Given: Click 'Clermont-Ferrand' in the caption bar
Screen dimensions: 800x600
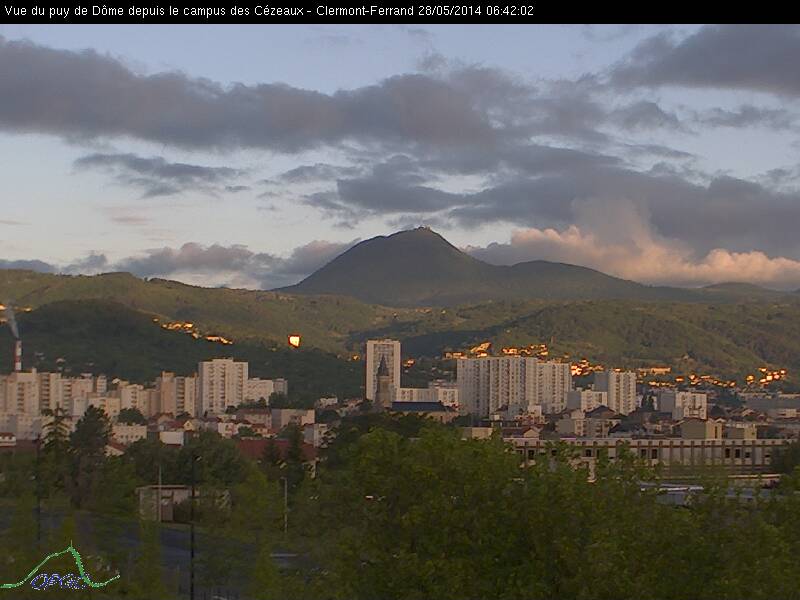Looking at the screenshot, I should tap(365, 11).
